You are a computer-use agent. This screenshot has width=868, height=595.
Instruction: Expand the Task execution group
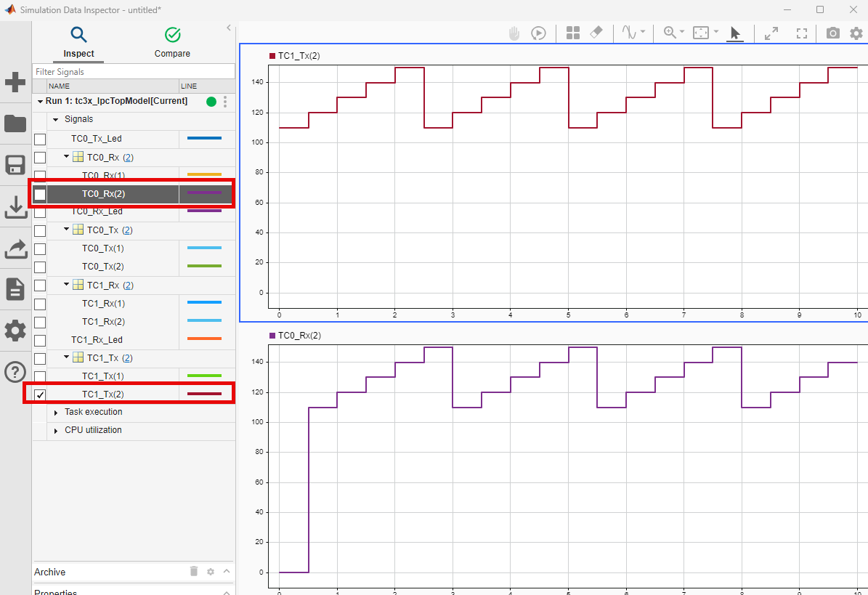point(56,413)
